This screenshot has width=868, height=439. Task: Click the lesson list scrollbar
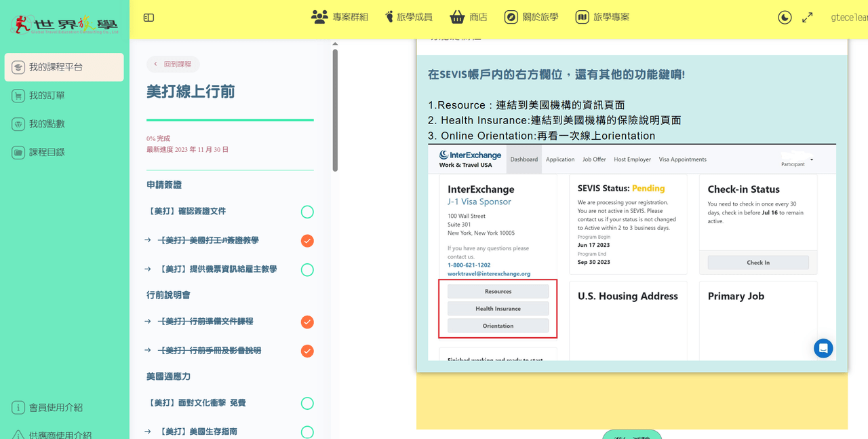click(335, 110)
